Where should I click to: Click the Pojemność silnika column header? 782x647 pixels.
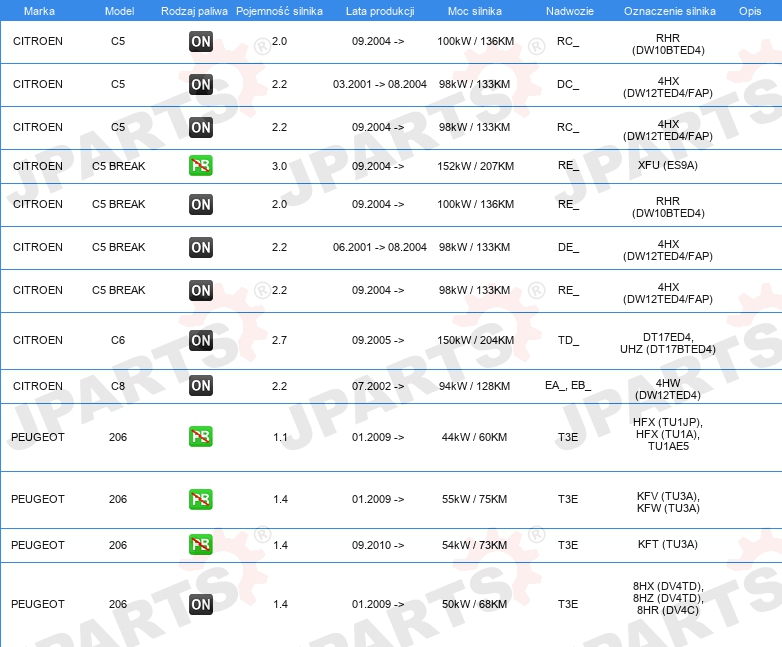click(x=279, y=11)
